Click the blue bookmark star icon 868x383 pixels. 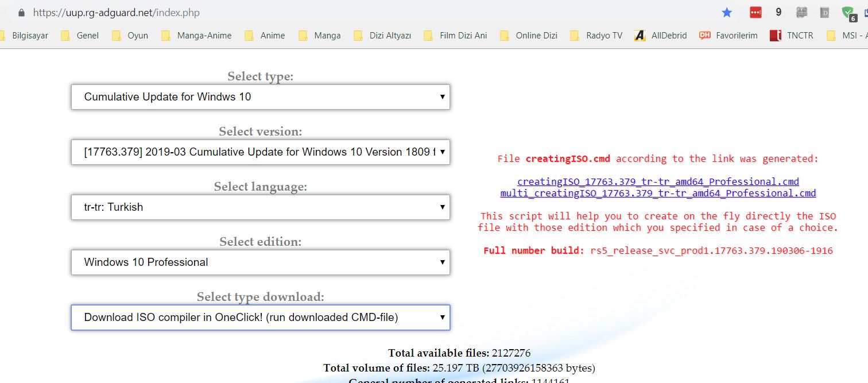(x=727, y=12)
